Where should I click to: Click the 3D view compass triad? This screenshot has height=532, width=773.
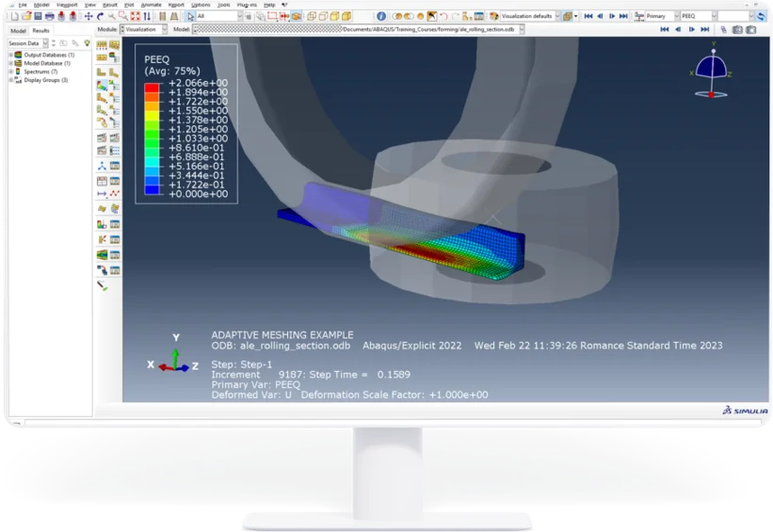[711, 72]
